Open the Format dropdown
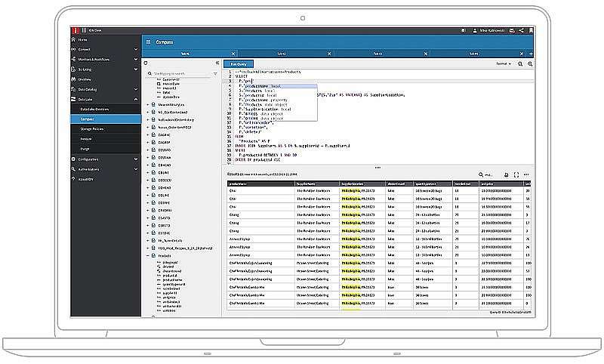604x364 pixels. pyautogui.click(x=504, y=64)
